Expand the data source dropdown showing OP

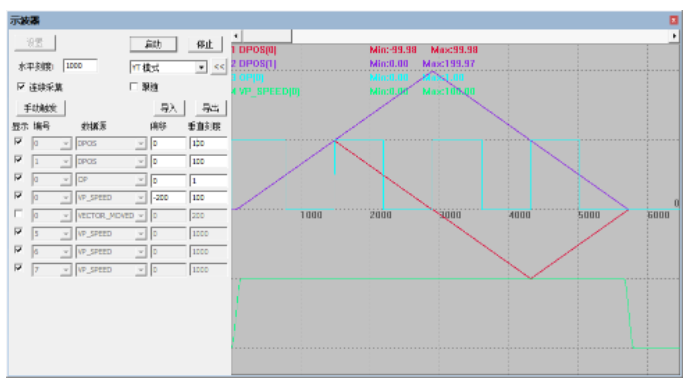tap(140, 180)
